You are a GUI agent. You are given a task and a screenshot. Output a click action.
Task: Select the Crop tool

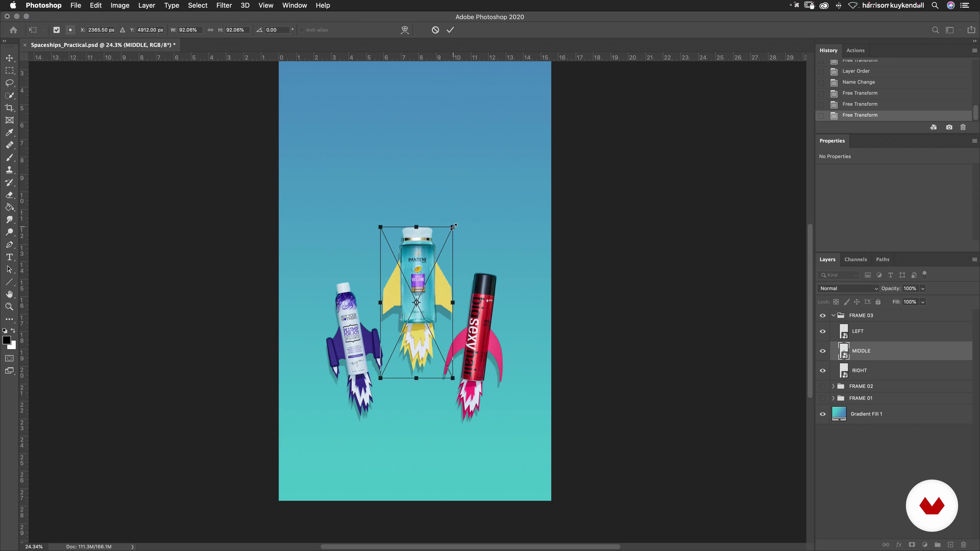[x=9, y=108]
